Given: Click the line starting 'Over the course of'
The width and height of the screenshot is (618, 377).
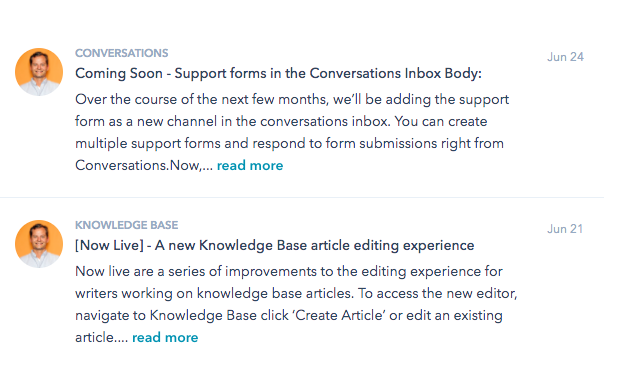Looking at the screenshot, I should (x=292, y=100).
